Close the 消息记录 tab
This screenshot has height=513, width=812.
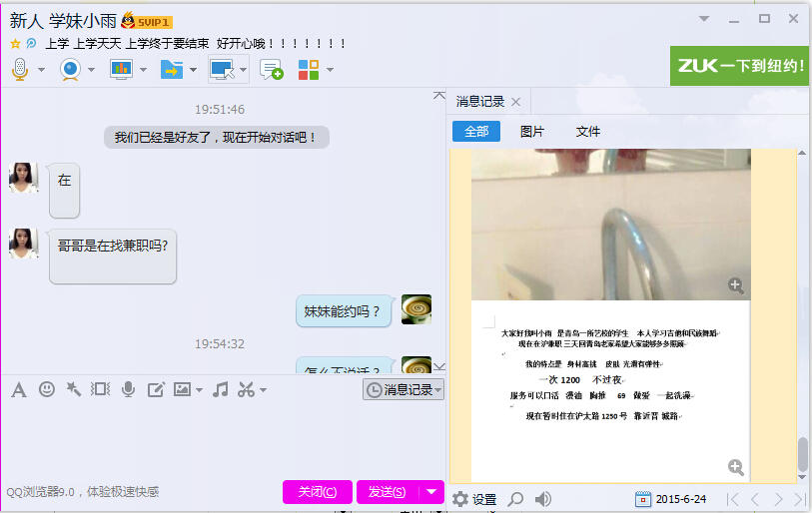coord(515,102)
